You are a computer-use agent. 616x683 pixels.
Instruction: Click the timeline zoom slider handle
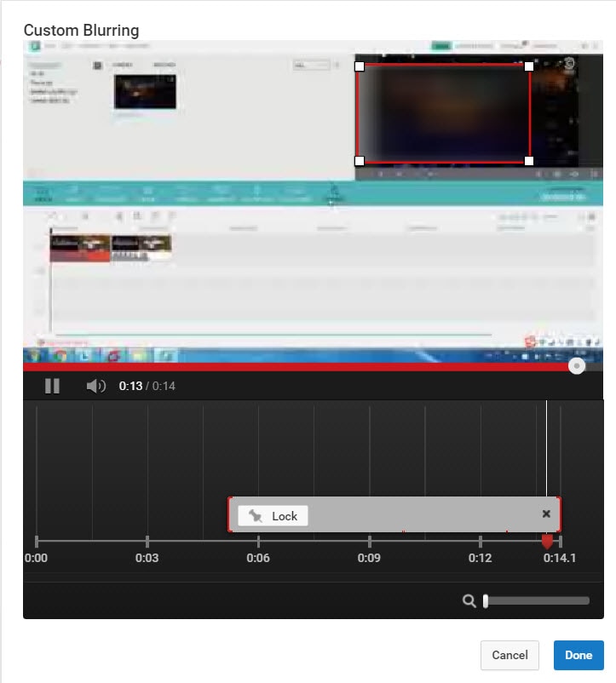[486, 601]
